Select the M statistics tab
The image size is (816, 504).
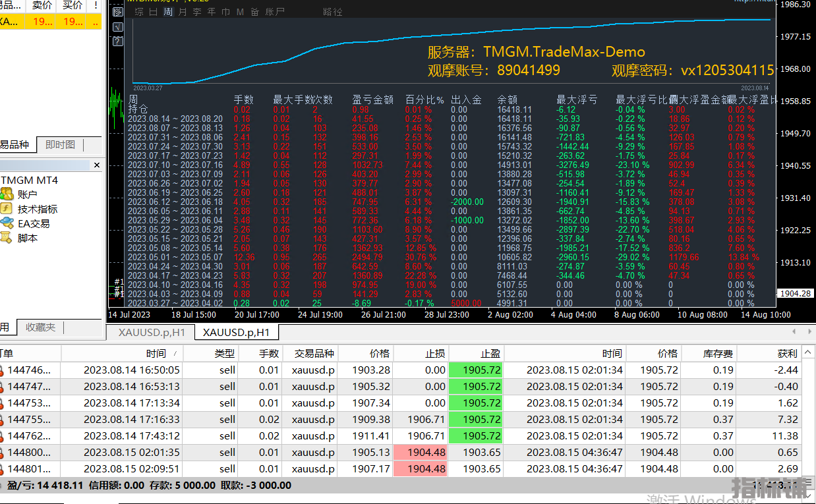pyautogui.click(x=240, y=12)
